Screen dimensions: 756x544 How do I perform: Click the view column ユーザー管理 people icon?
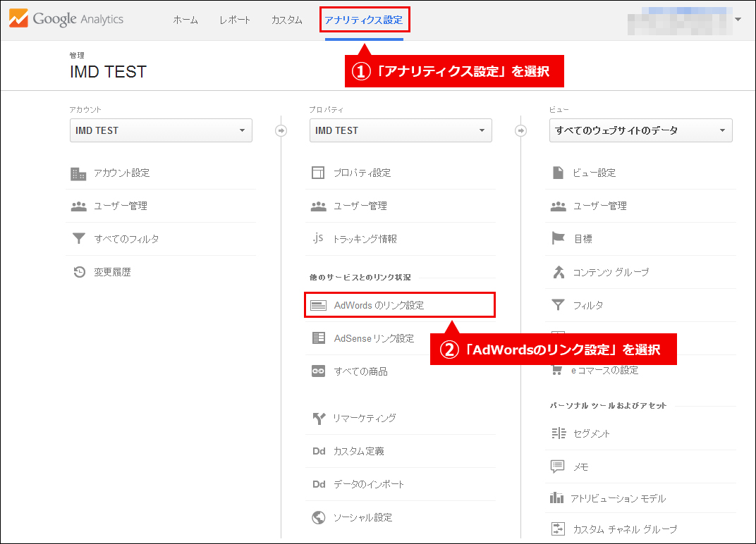559,206
